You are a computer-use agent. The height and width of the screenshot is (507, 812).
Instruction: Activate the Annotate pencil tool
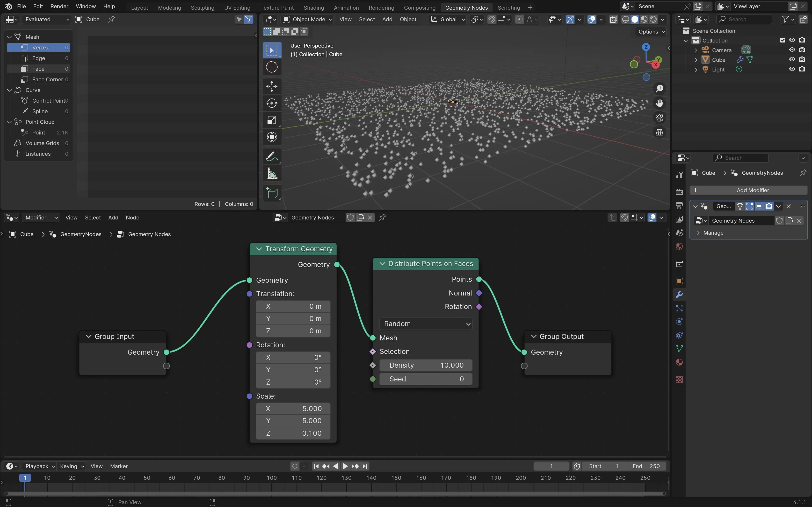click(x=271, y=157)
